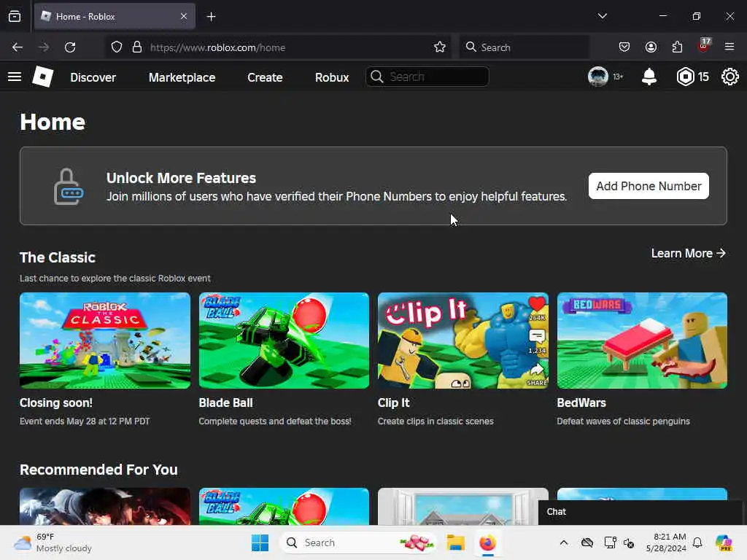This screenshot has width=747, height=560.
Task: Follow the Learn More link
Action: coord(689,253)
